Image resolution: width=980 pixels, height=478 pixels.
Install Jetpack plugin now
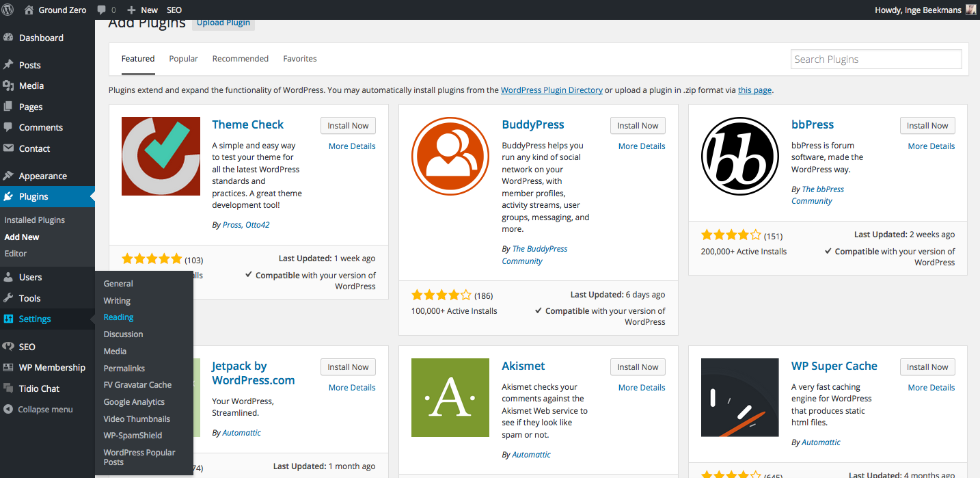[x=348, y=367]
